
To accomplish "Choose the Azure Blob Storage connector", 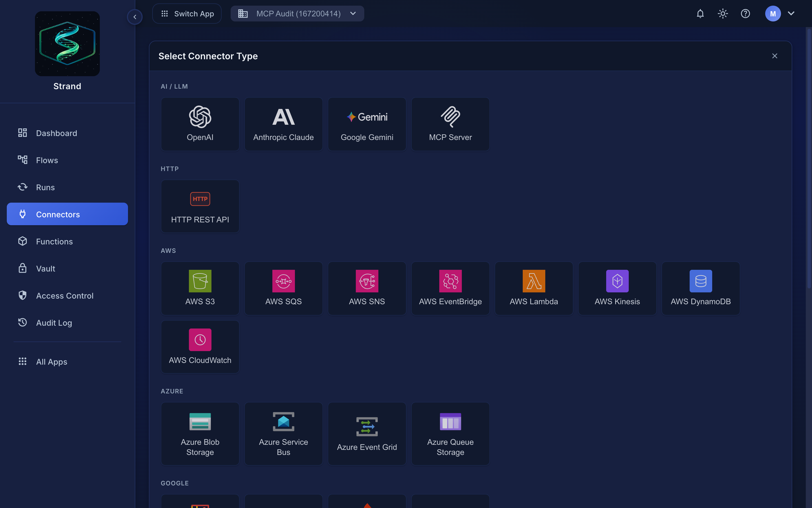I will pos(200,434).
